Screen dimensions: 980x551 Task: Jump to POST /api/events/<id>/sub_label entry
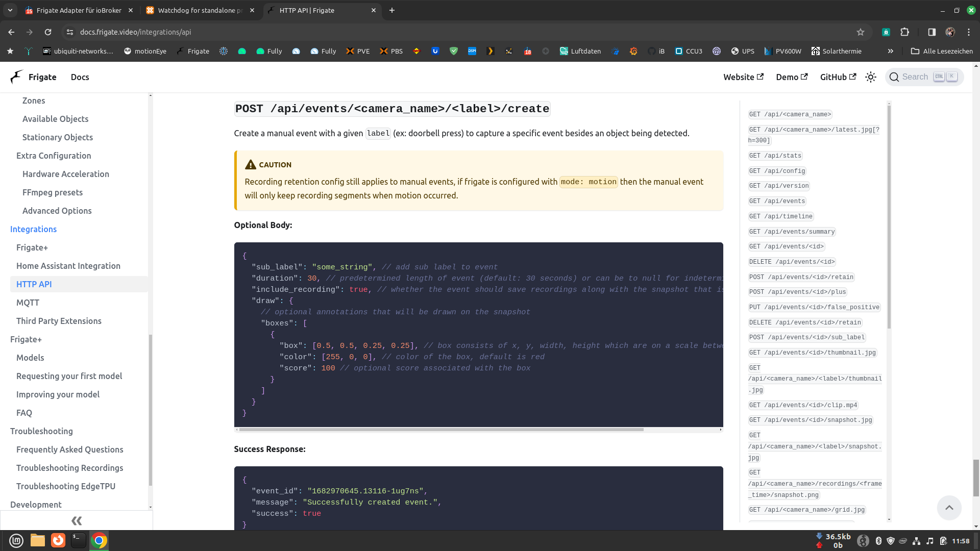point(807,337)
